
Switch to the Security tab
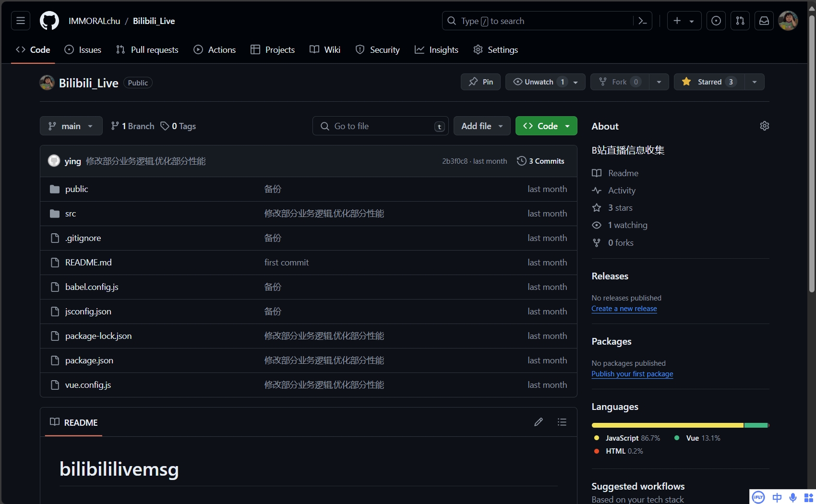377,49
